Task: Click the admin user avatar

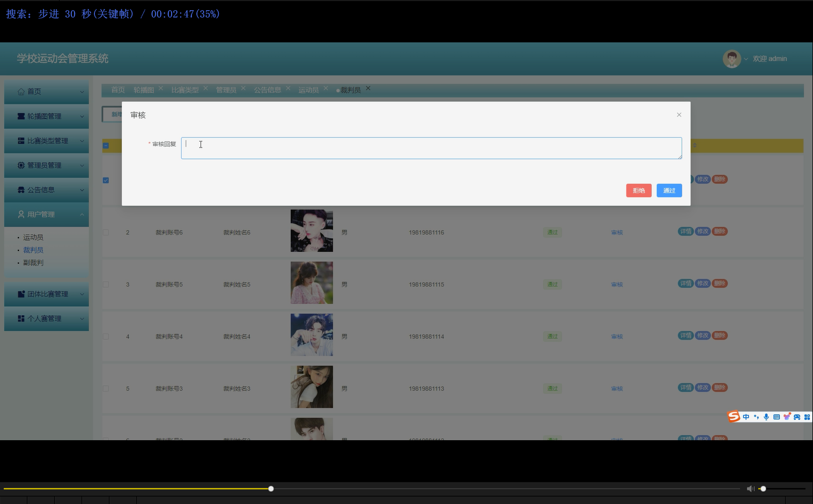Action: pos(731,59)
